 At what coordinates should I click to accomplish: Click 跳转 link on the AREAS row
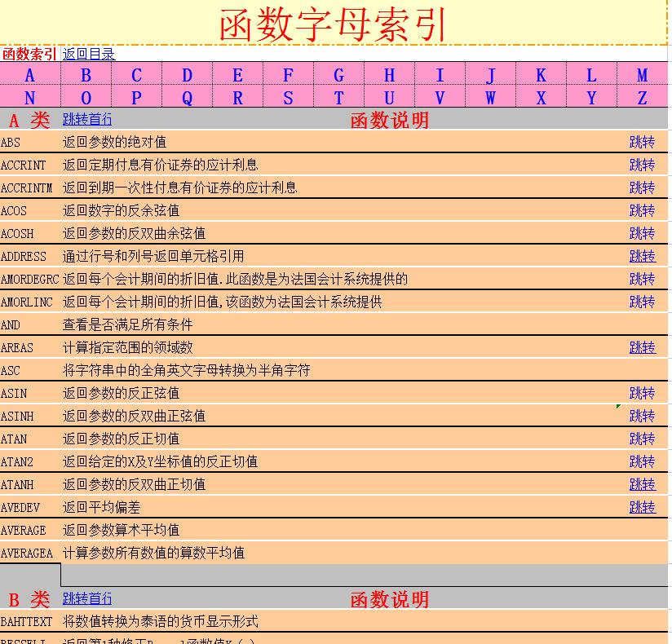click(x=642, y=347)
